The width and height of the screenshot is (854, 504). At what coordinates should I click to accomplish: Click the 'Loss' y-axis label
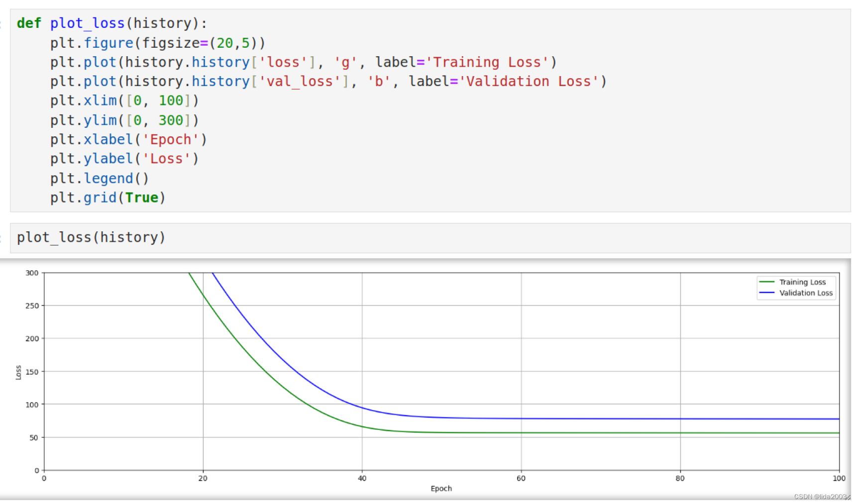18,372
